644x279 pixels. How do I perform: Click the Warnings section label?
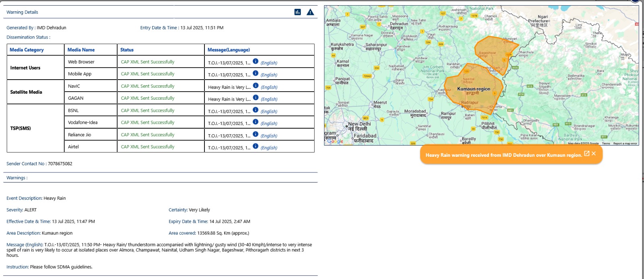pyautogui.click(x=17, y=178)
